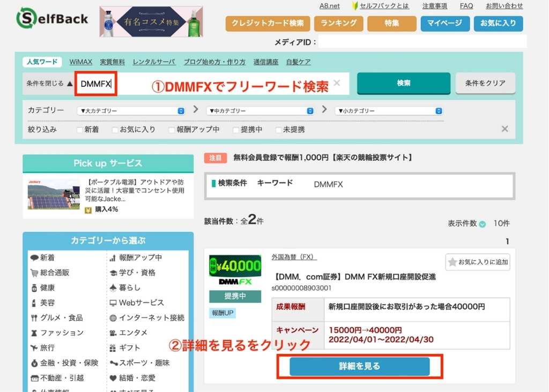Image resolution: width=549 pixels, height=392 pixels.
Task: Click the 詳細を見る button
Action: point(360,366)
